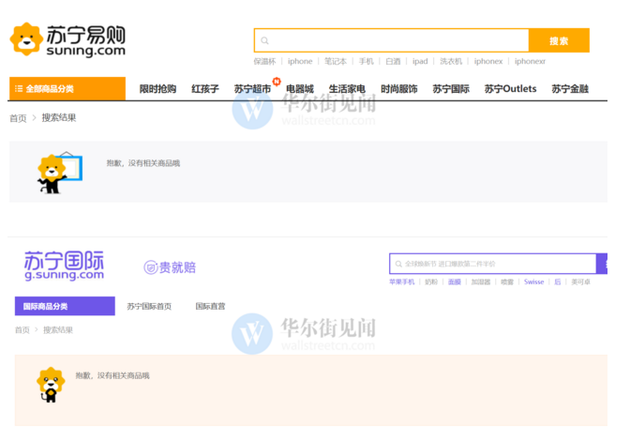
Task: Go to 生活家电 nav item
Action: coord(347,89)
